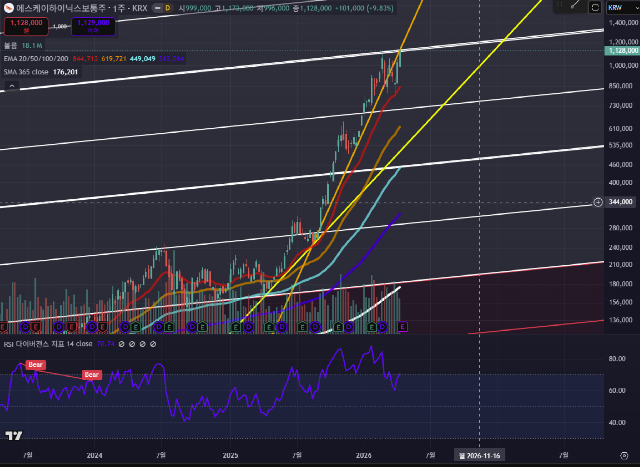Click the SK hynix symbol logo icon
640x467 pixels.
tap(9, 8)
